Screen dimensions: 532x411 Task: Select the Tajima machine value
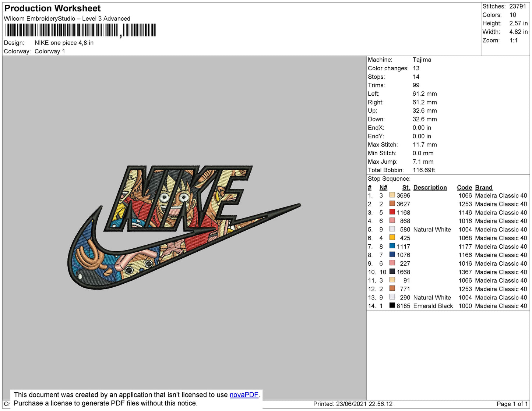(422, 60)
